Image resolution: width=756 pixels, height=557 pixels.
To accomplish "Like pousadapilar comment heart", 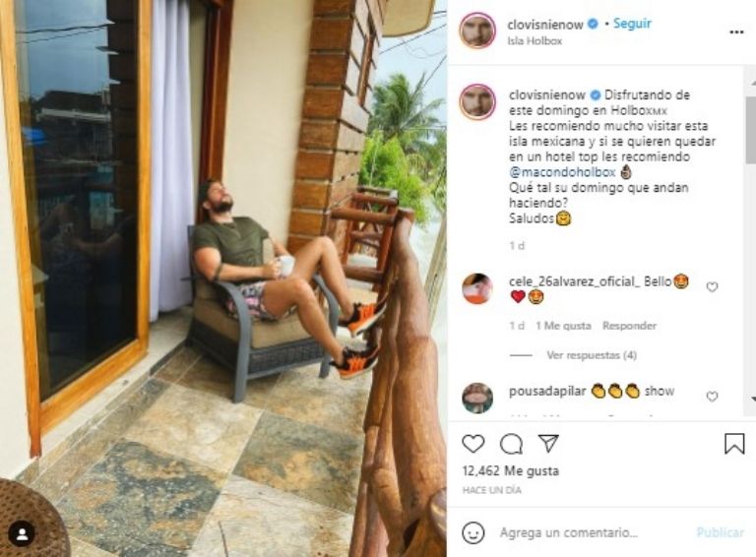I will (x=712, y=397).
